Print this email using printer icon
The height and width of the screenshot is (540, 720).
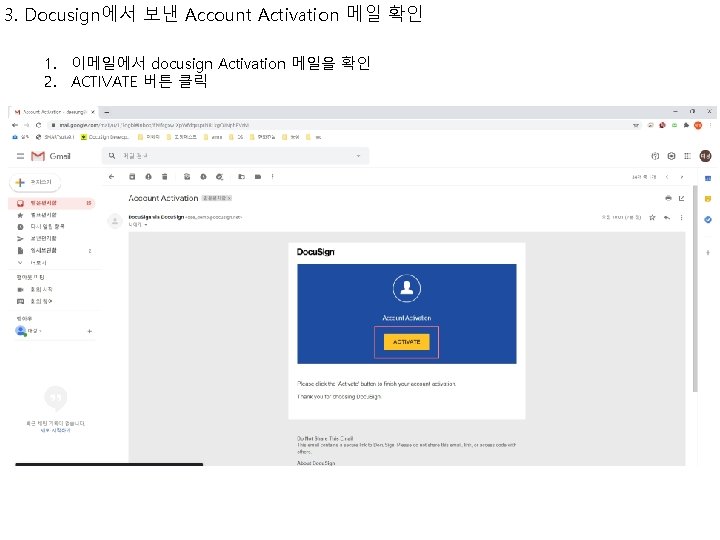tap(668, 198)
